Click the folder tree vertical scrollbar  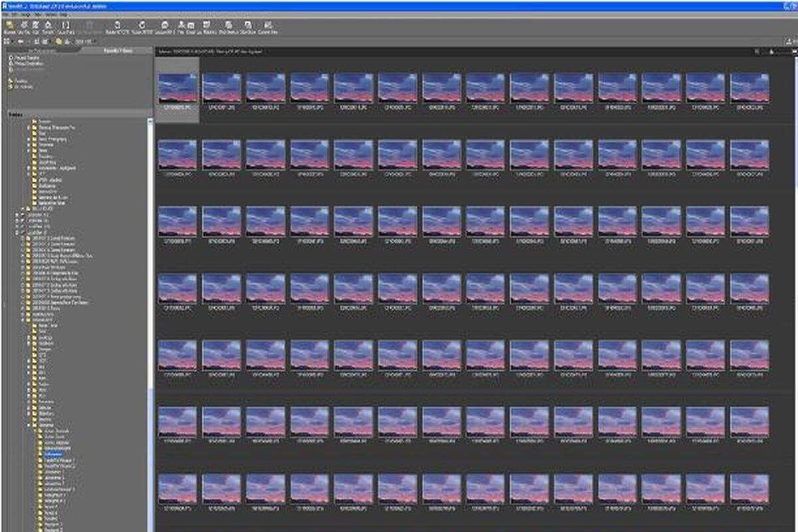[x=150, y=266]
